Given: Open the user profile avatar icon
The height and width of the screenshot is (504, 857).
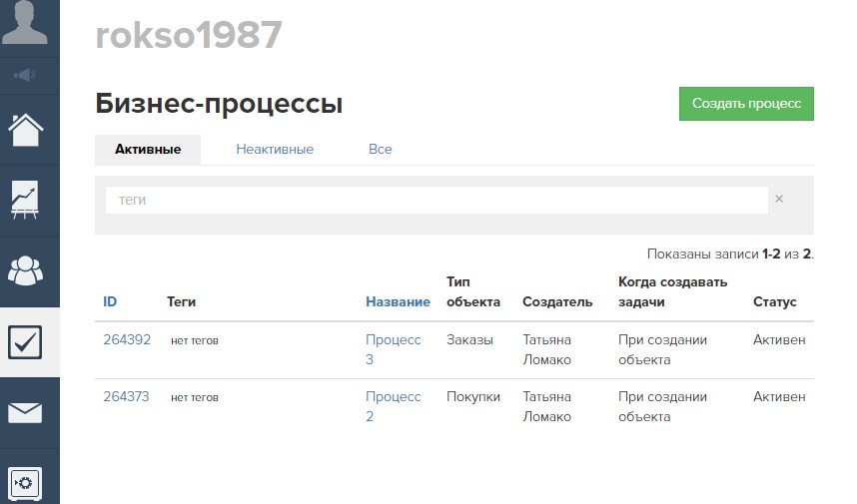Looking at the screenshot, I should (x=26, y=24).
